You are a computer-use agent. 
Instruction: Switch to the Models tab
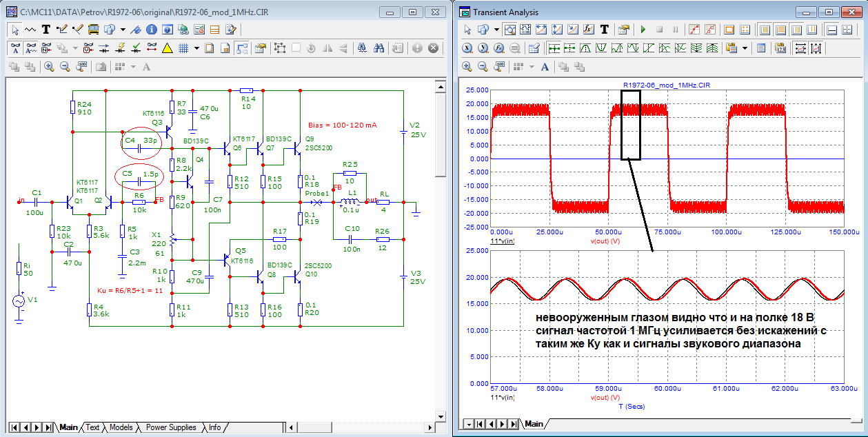coord(121,427)
